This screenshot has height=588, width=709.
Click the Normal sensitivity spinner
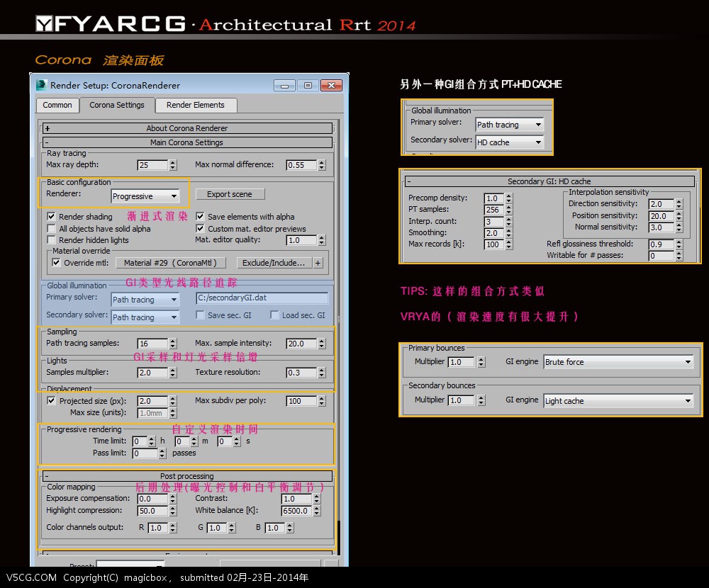click(679, 227)
